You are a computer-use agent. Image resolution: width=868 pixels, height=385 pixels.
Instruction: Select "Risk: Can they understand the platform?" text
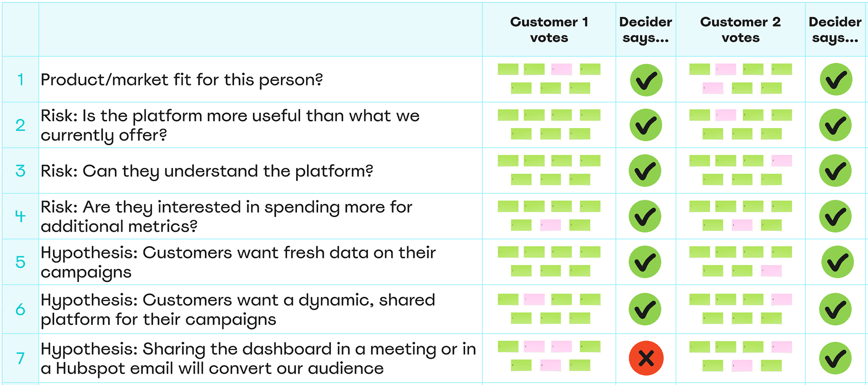click(207, 171)
